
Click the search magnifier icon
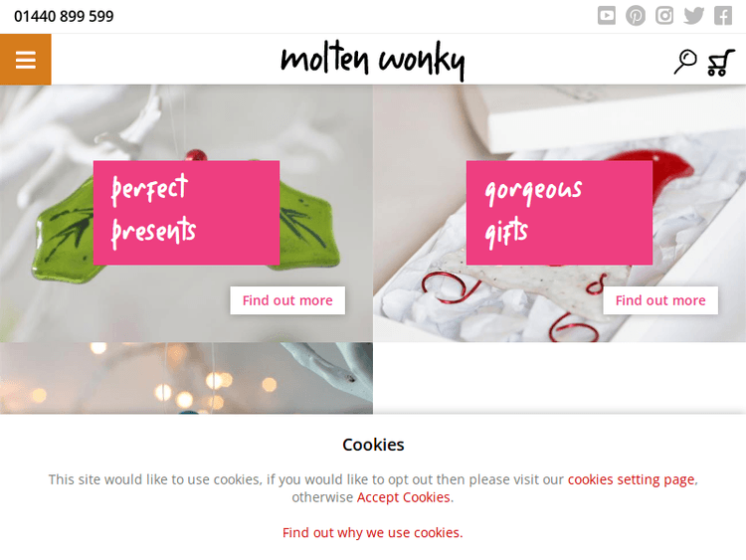point(685,62)
